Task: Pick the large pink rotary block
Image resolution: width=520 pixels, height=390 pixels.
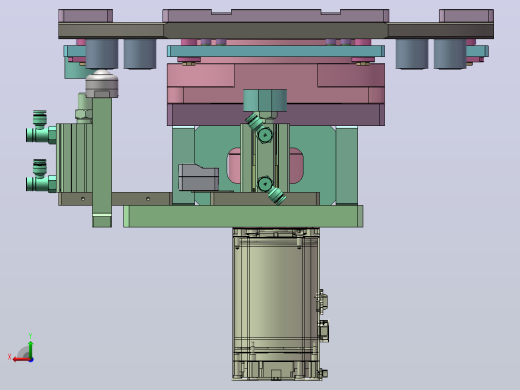Action: coord(276,83)
